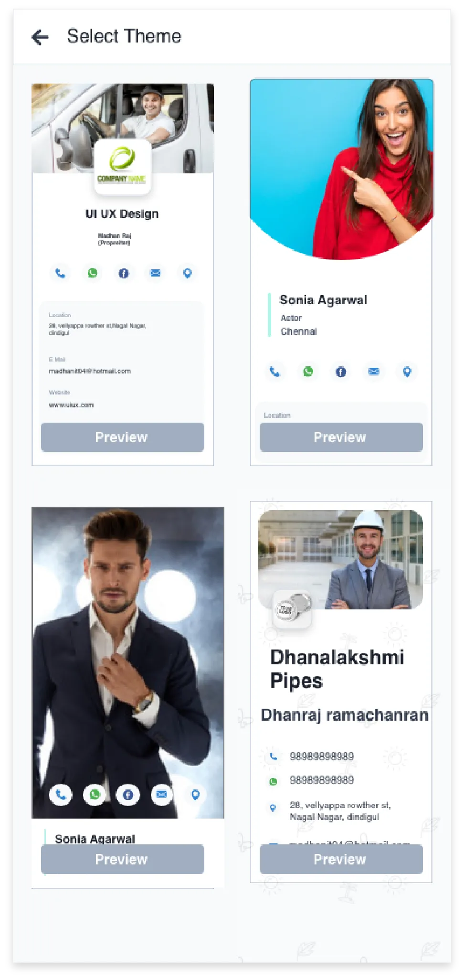Preview the Sonia Agarwal Actor theme

tap(341, 437)
